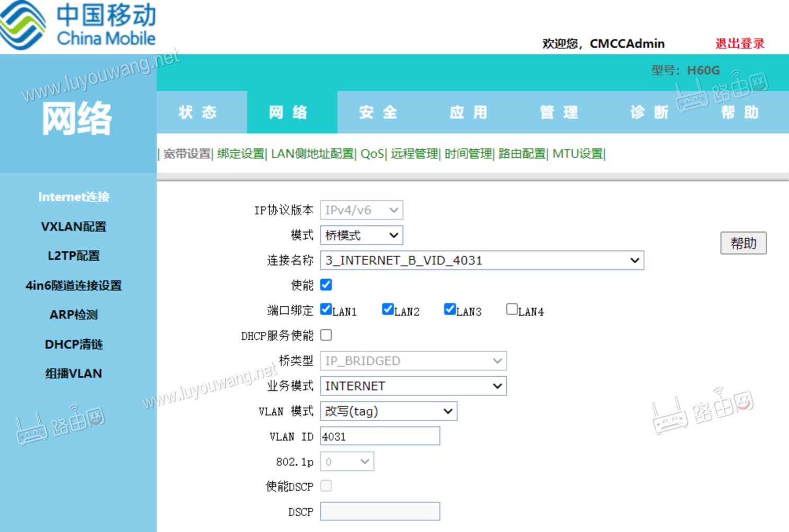Switch to the 安全 tab

(378, 112)
